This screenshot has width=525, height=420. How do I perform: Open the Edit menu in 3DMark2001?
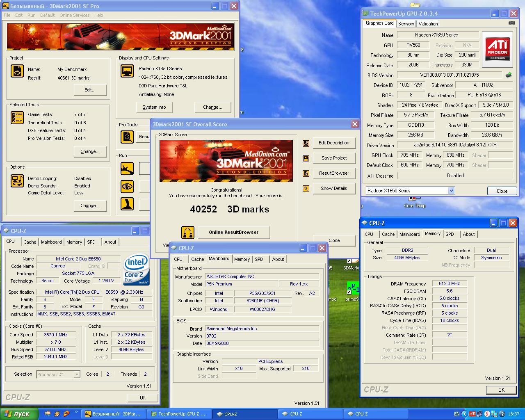pos(19,15)
